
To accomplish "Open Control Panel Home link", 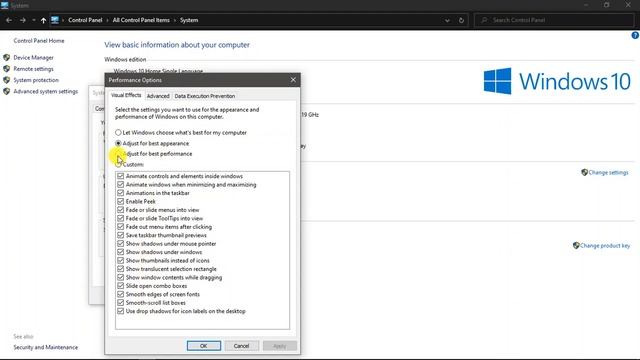I will click(39, 41).
